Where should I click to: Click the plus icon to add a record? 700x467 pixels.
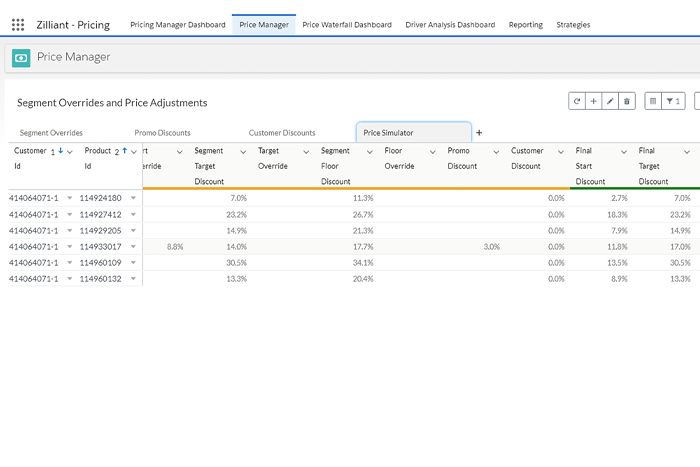point(593,101)
